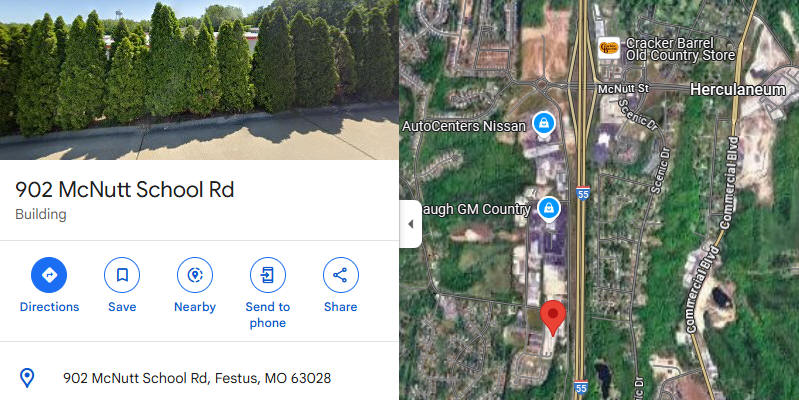Copy address 902 McNutt School Rd, Festus
The height and width of the screenshot is (400, 799).
tap(197, 378)
